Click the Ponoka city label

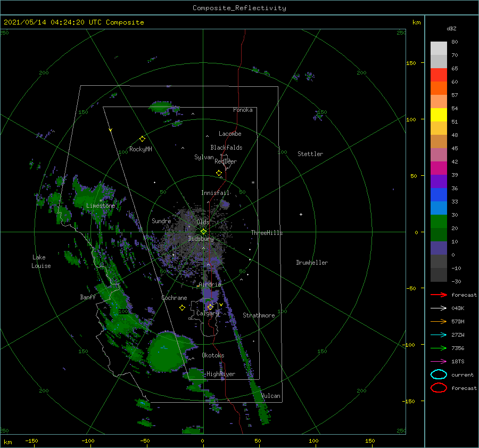243,110
